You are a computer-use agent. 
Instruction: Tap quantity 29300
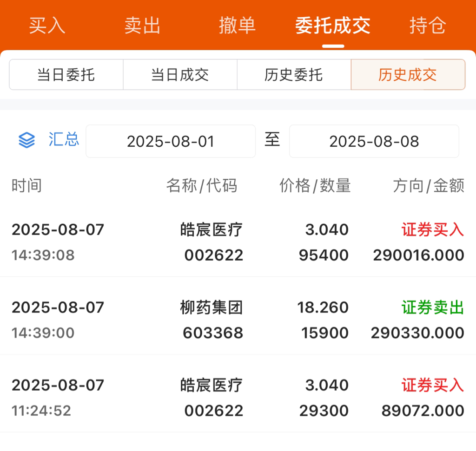click(324, 411)
